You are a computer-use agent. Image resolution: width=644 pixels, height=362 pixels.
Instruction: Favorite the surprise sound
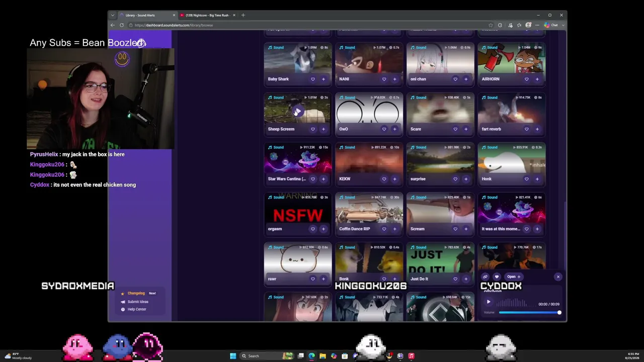(455, 179)
